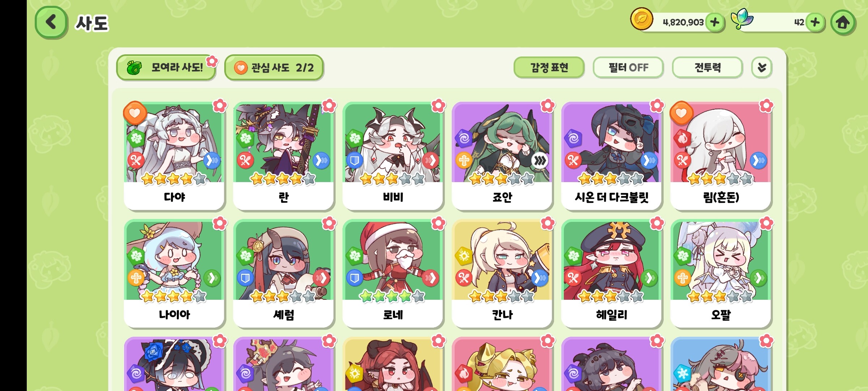Tap the crystal leaf currency icon
Image resolution: width=868 pixels, height=391 pixels.
click(741, 19)
